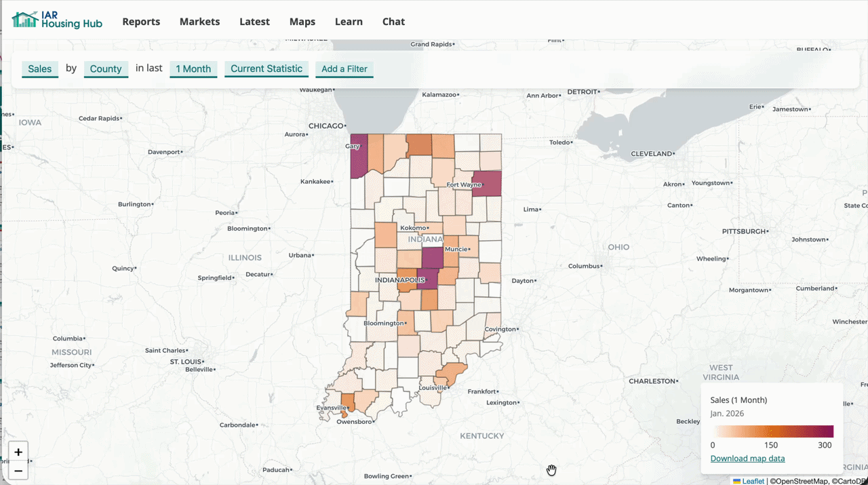The width and height of the screenshot is (868, 485).
Task: Open the Sales metric selector
Action: pos(39,69)
